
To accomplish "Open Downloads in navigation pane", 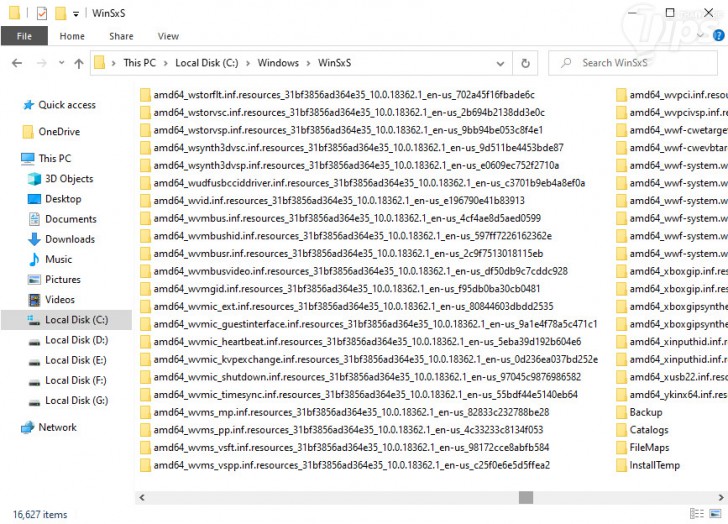I will [61, 239].
